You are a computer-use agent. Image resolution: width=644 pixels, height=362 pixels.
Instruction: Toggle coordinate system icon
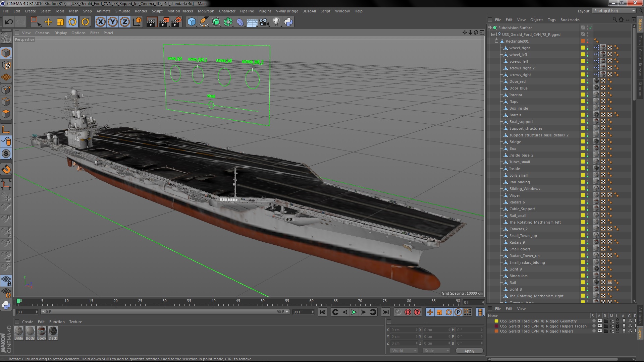(x=137, y=22)
